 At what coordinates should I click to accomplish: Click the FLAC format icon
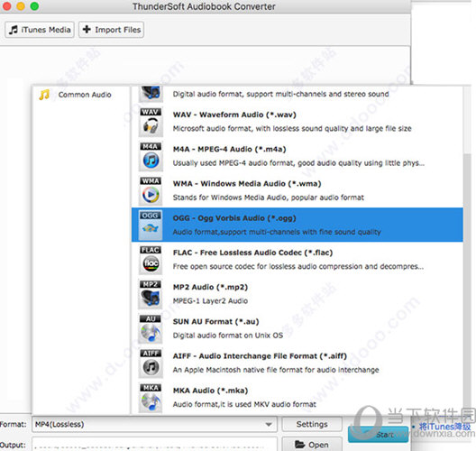point(151,260)
